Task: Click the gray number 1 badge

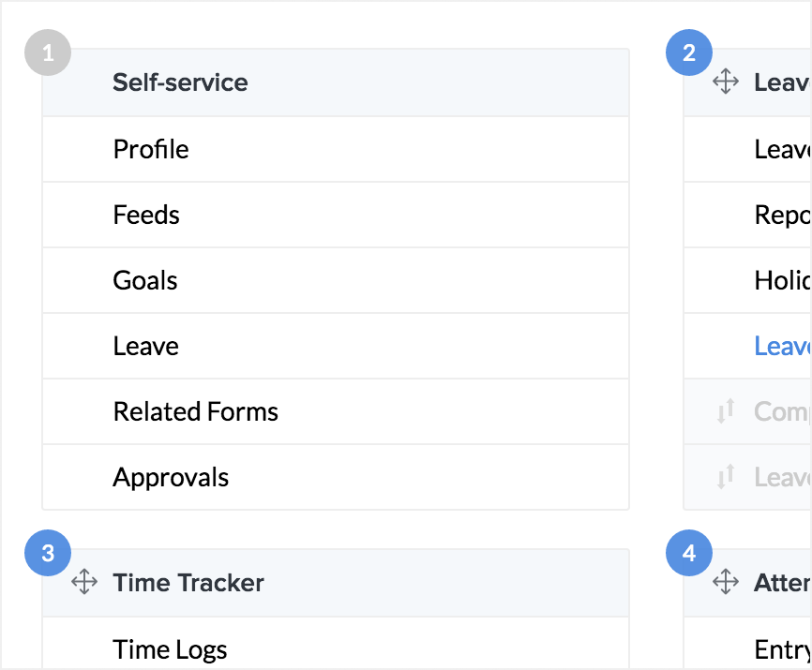Action: [48, 53]
